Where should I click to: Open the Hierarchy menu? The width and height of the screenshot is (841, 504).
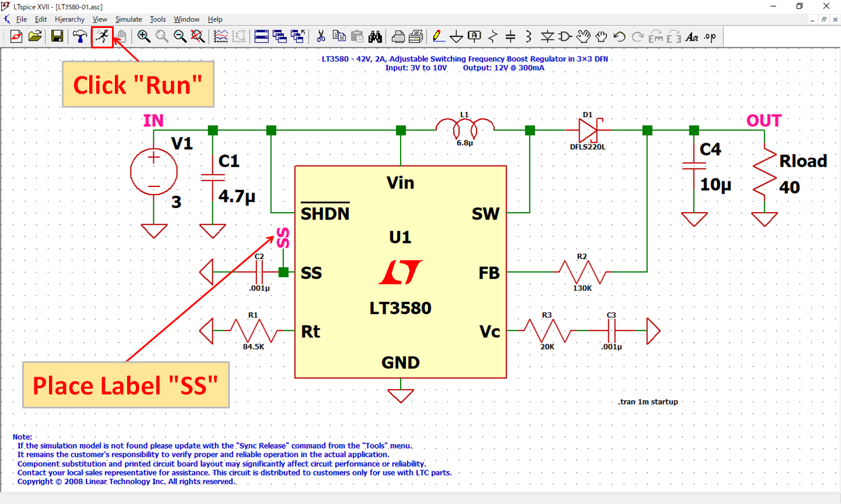tap(69, 19)
